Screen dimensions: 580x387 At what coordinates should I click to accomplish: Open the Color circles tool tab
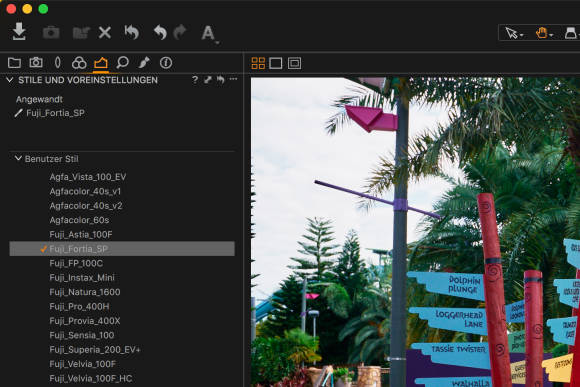click(79, 63)
